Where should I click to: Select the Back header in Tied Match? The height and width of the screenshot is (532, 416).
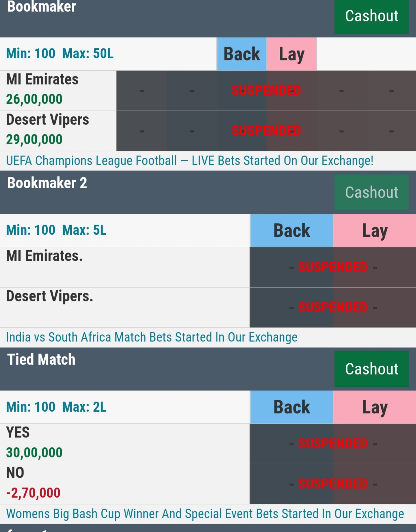click(x=292, y=407)
